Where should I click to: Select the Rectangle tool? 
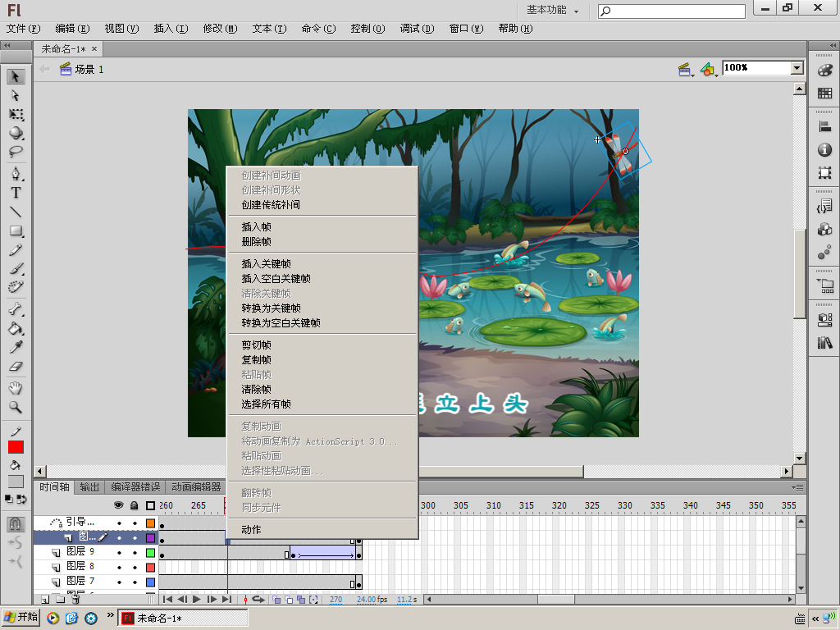16,231
